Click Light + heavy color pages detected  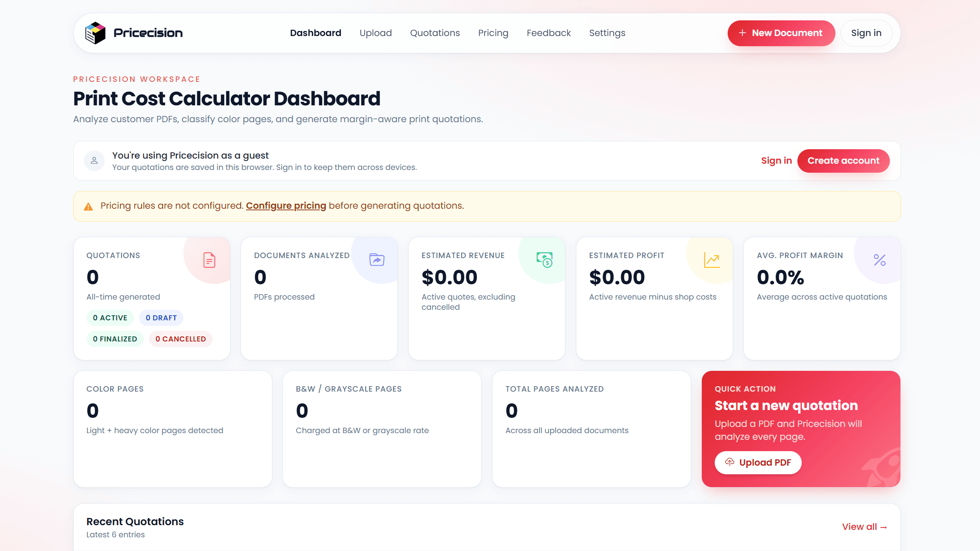(155, 430)
